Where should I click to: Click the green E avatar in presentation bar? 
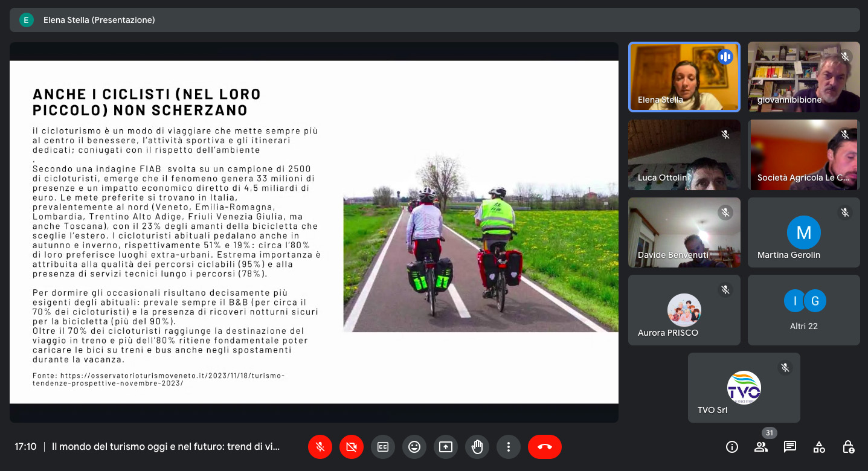[26, 20]
